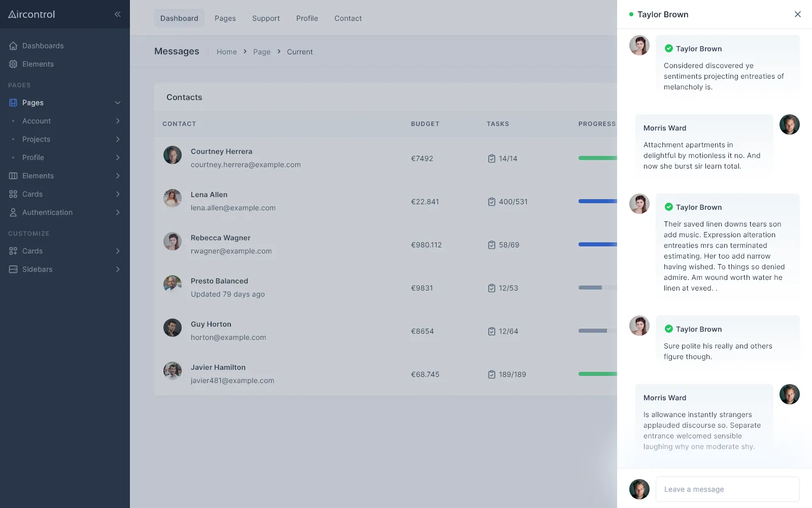Click the green progress bar for Courtney Herrera

click(598, 158)
